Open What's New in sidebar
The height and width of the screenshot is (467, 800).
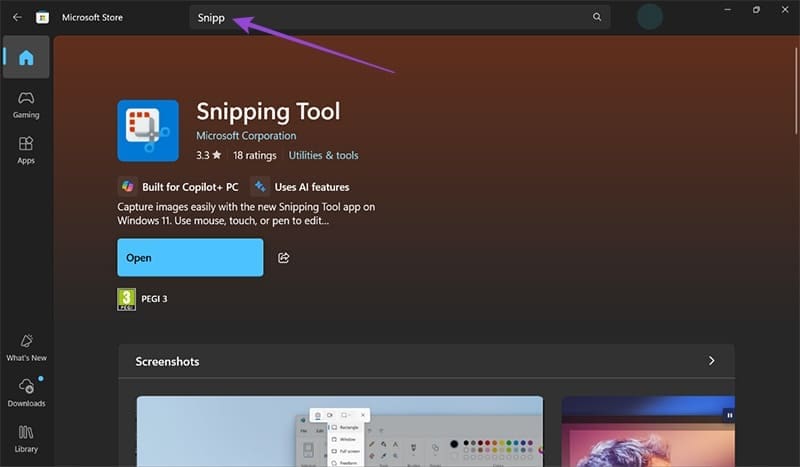tap(26, 348)
